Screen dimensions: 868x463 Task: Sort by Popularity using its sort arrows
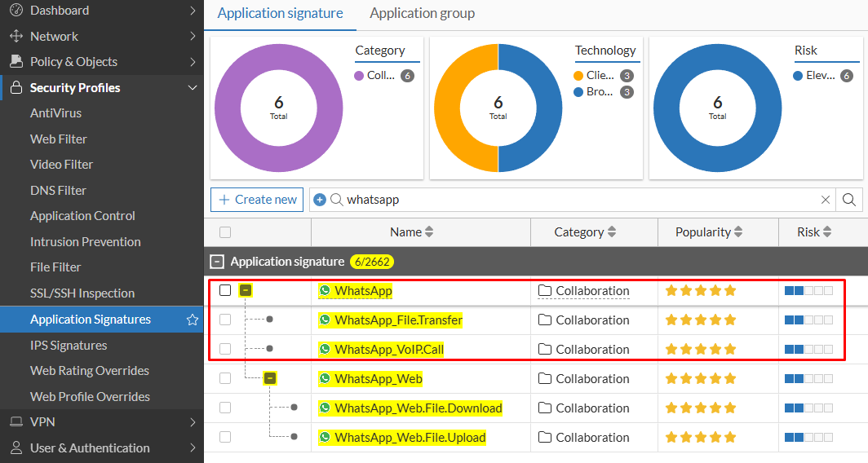(x=738, y=231)
